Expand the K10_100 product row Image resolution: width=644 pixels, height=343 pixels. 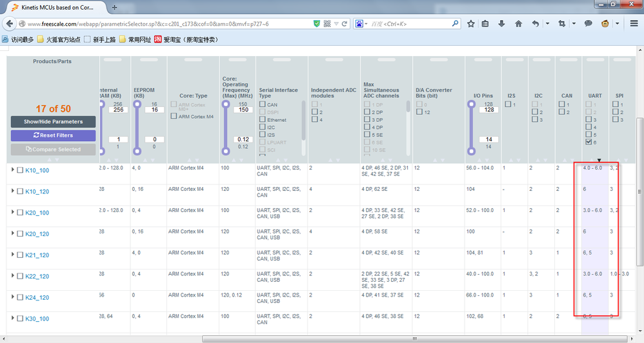click(12, 170)
